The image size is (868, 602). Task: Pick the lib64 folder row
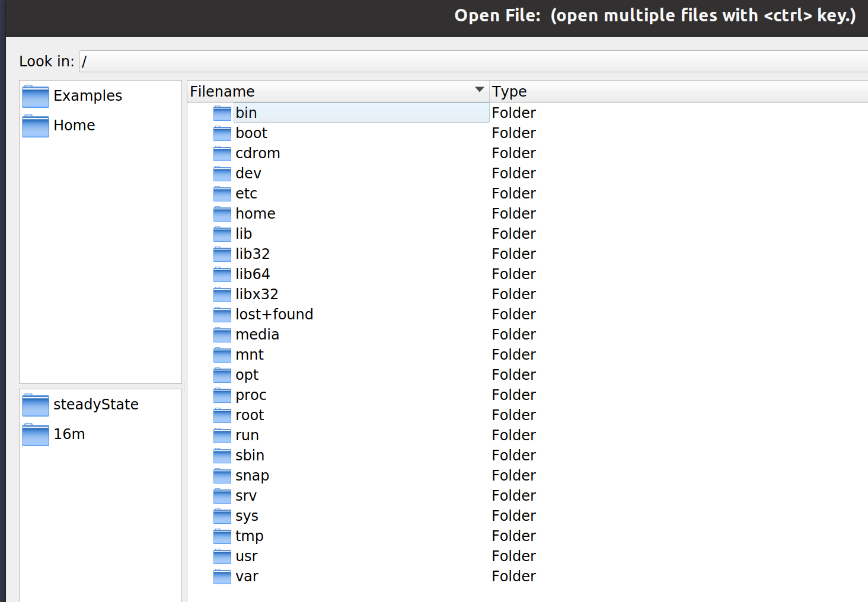(253, 274)
